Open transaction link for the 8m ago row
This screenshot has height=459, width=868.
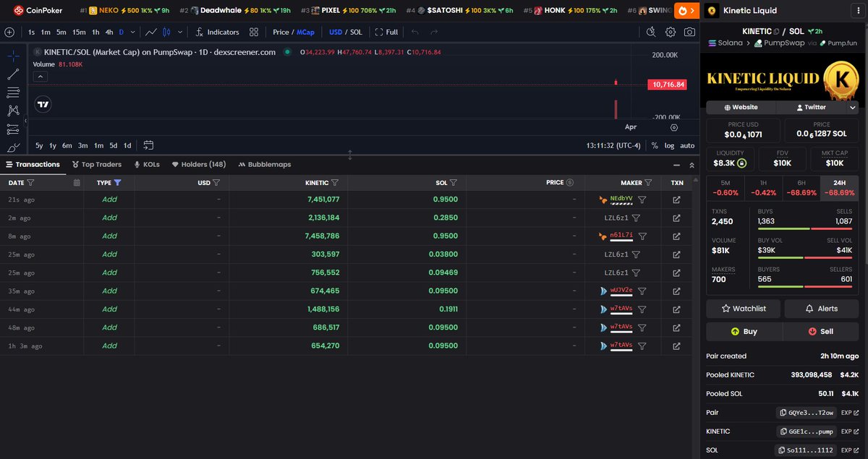(677, 236)
